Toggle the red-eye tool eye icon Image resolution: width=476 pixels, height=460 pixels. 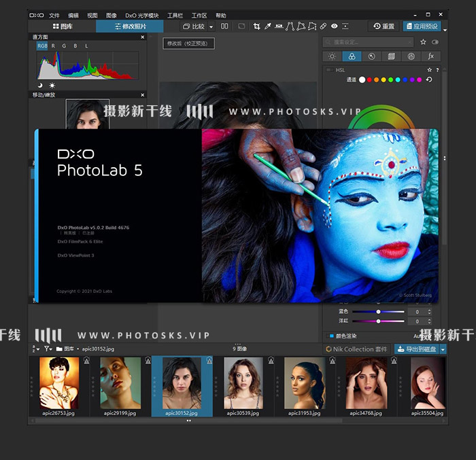[x=335, y=26]
